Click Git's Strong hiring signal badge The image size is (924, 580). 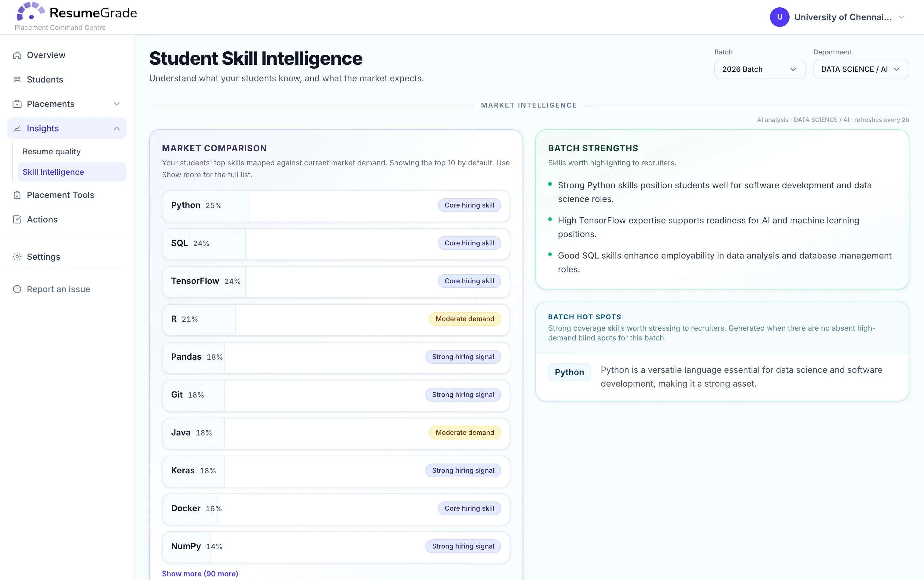[463, 395]
